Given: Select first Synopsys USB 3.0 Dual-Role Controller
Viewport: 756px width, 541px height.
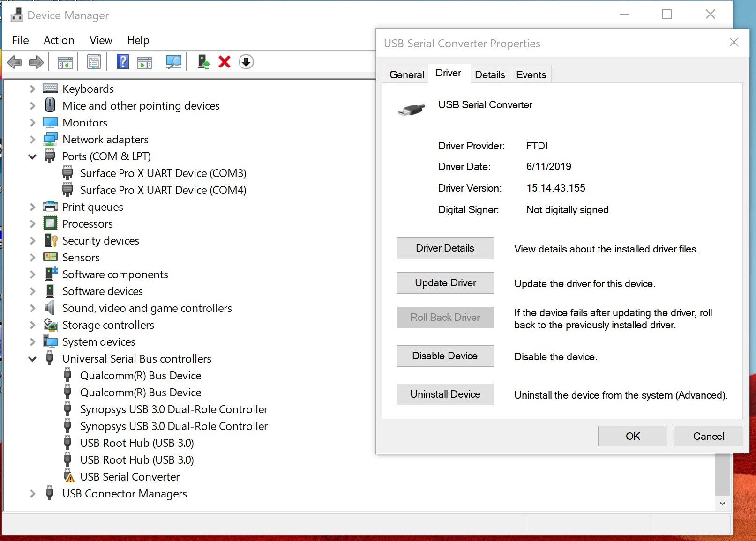Looking at the screenshot, I should tap(174, 409).
